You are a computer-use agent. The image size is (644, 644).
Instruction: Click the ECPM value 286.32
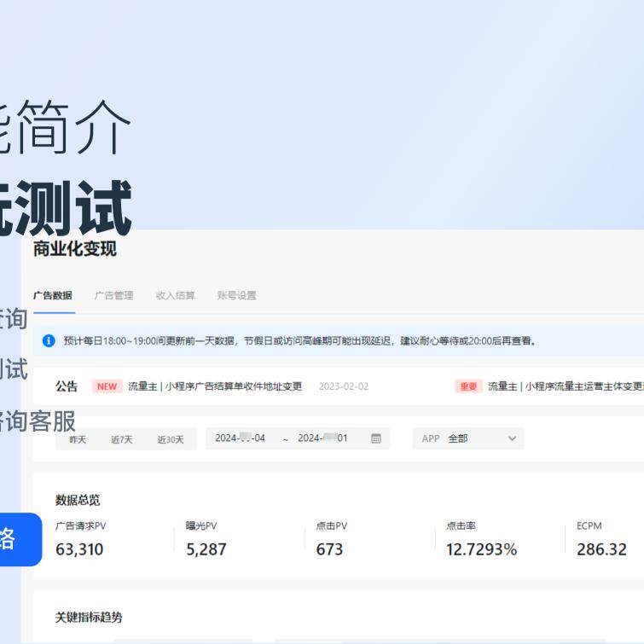601,549
